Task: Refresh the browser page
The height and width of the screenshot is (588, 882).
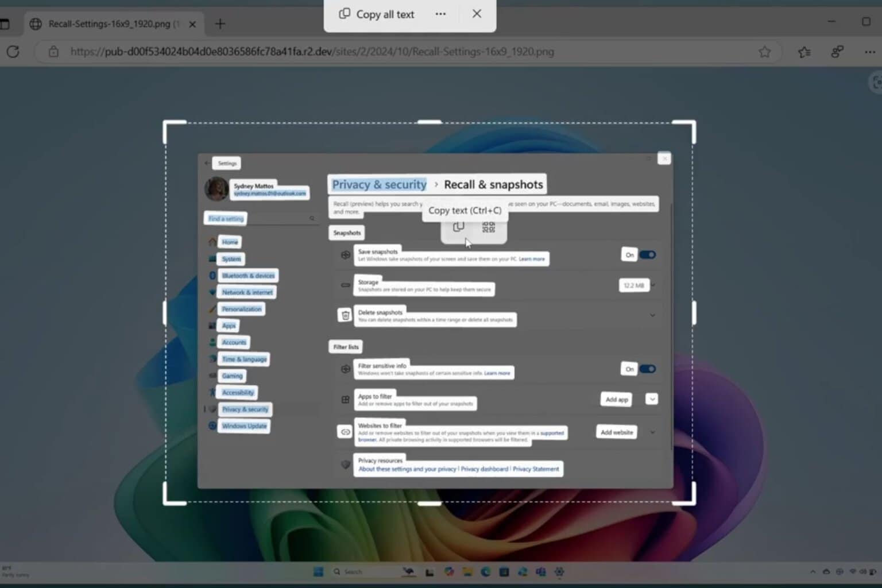Action: [x=13, y=52]
